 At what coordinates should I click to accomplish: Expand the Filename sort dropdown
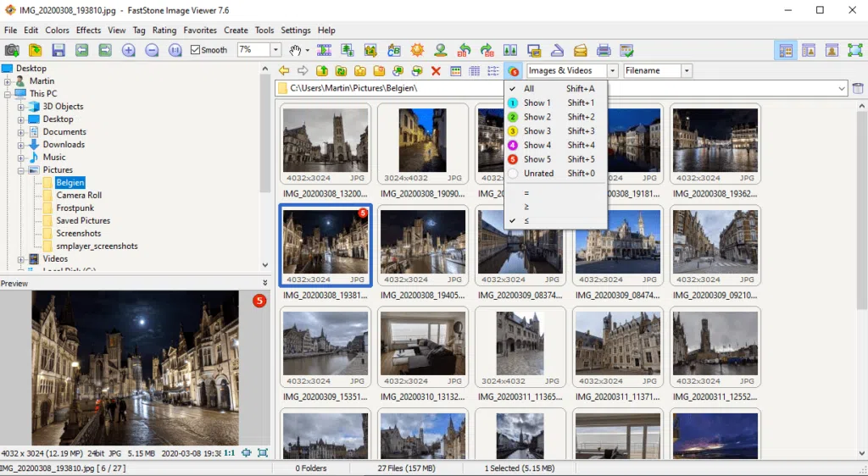tap(687, 71)
